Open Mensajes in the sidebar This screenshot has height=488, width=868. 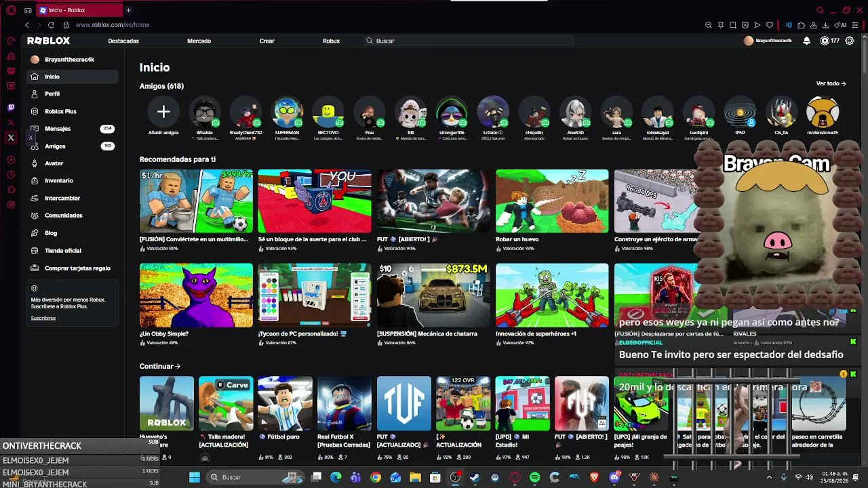(x=73, y=129)
